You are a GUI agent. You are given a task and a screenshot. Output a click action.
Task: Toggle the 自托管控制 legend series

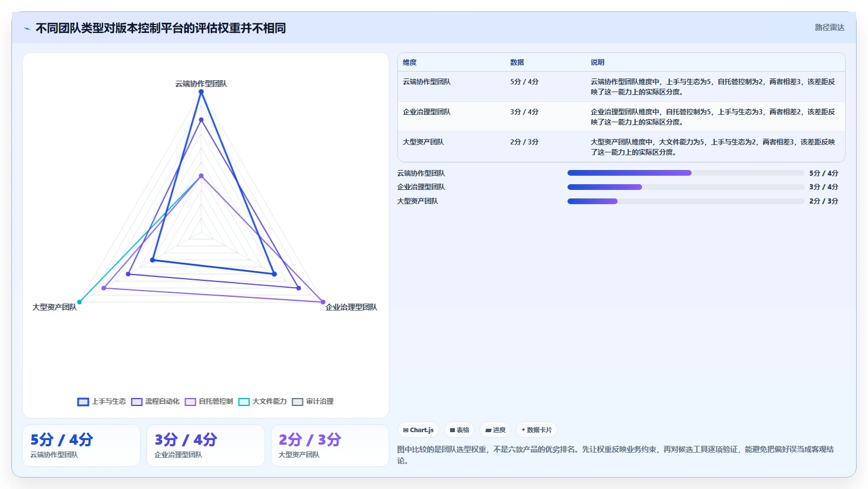209,401
